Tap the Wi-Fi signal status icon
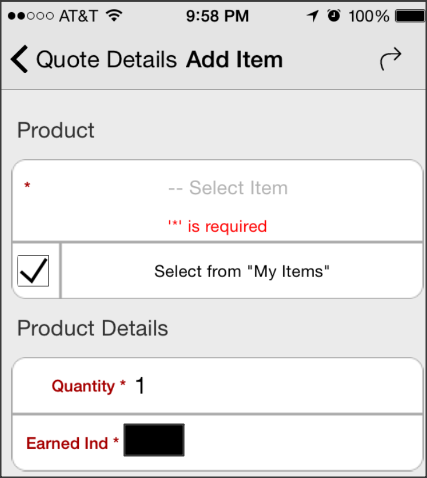The height and width of the screenshot is (478, 427). (114, 15)
